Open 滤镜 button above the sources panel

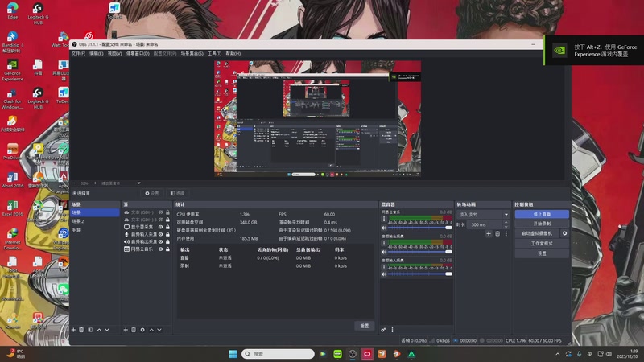coord(177,193)
